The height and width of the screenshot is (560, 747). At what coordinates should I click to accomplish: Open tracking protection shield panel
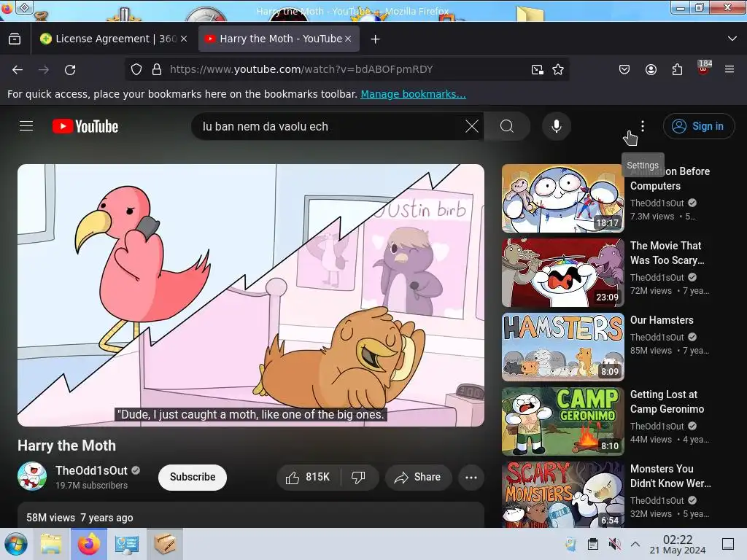pos(136,69)
